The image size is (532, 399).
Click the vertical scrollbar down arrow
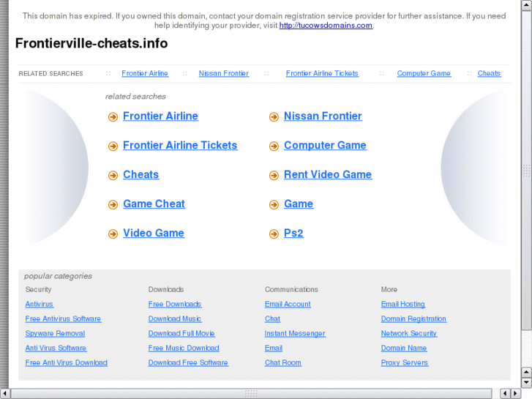(526, 382)
